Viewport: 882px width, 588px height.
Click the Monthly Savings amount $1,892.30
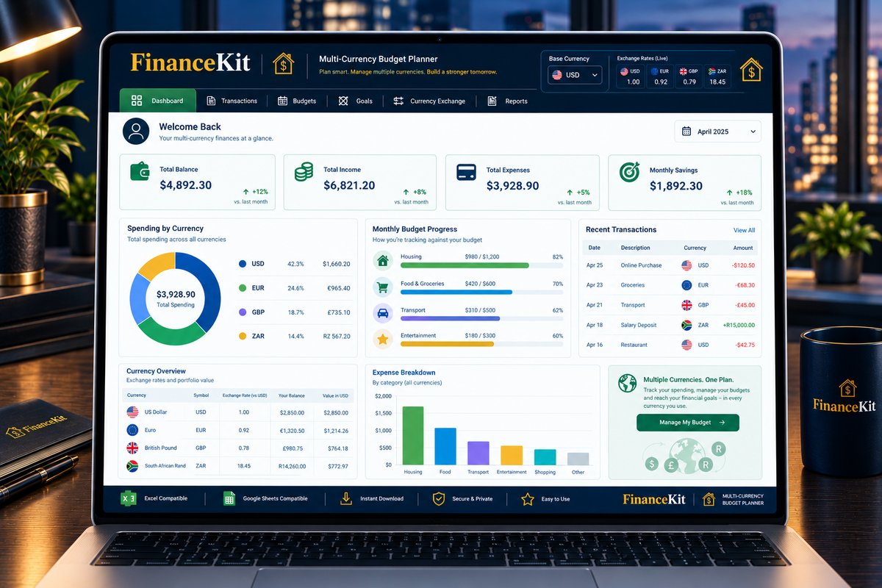tap(676, 187)
